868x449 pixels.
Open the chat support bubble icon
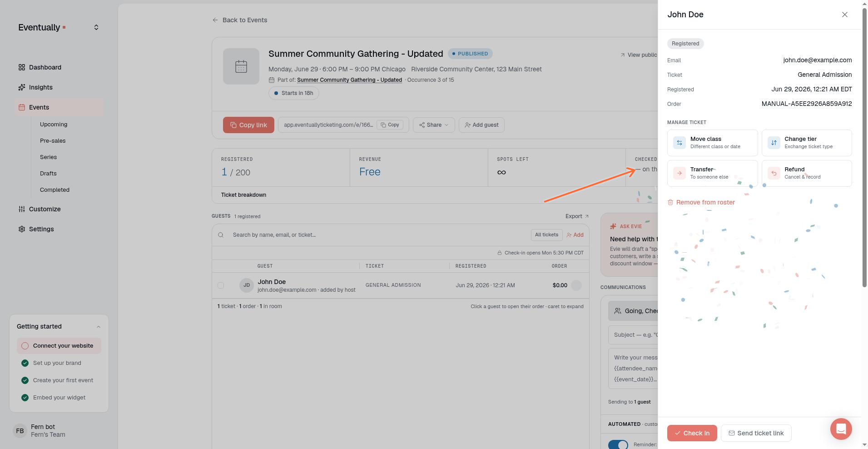coord(841,429)
